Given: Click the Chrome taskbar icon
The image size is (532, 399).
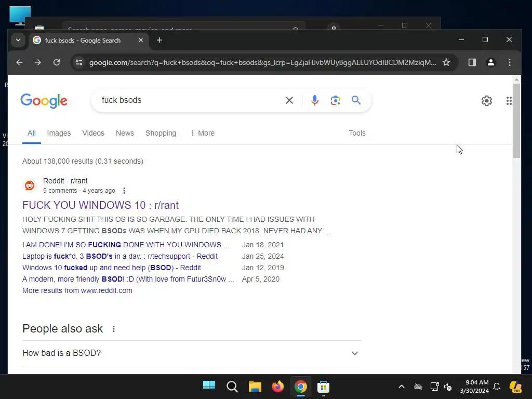Looking at the screenshot, I should point(301,386).
